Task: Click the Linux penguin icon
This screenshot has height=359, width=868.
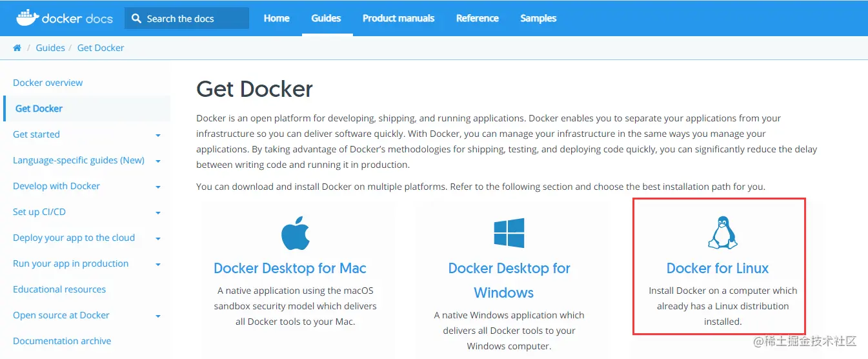Action: point(723,232)
